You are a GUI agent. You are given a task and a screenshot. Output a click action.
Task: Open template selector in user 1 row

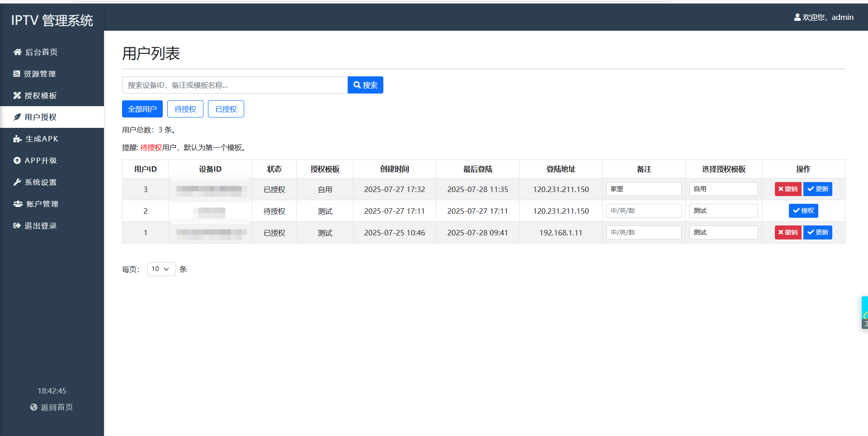tap(724, 232)
